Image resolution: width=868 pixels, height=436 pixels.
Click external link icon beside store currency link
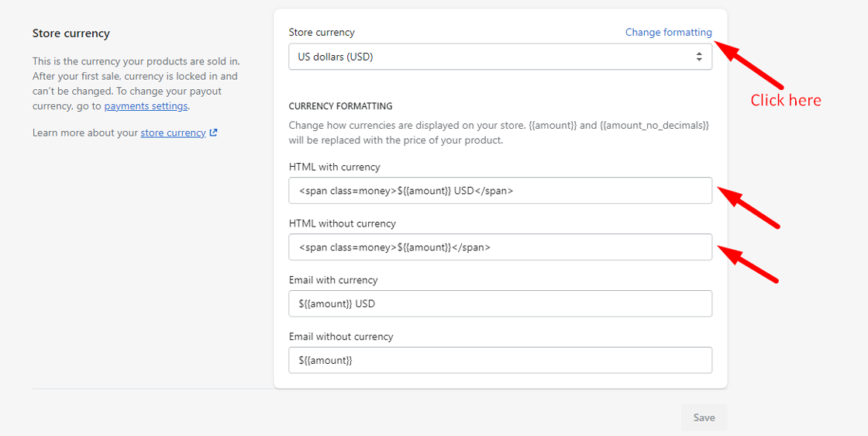(x=214, y=133)
